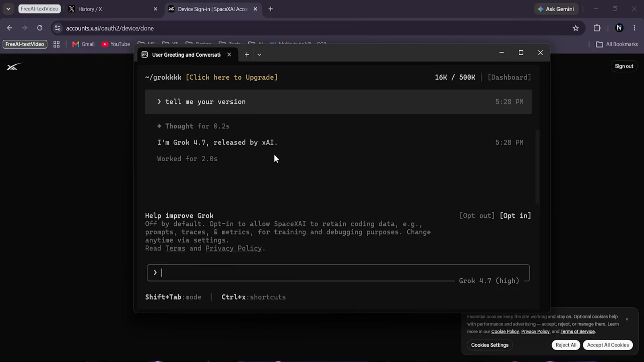This screenshot has height=362, width=644.
Task: Open site information icon in address bar
Action: (x=58, y=28)
